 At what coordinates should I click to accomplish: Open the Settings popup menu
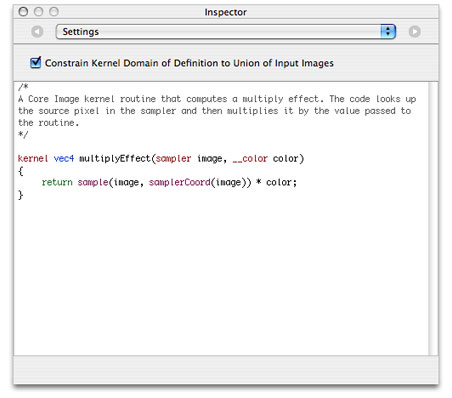pyautogui.click(x=226, y=32)
